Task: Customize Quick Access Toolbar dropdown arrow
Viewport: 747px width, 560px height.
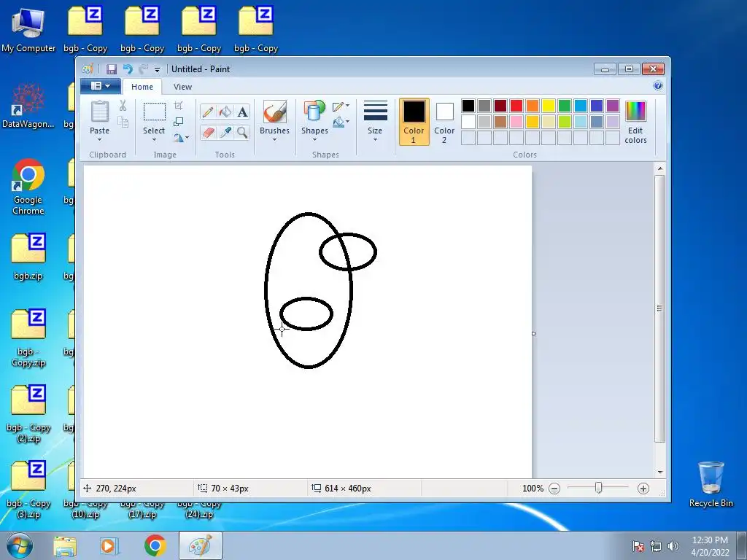Action: point(158,69)
